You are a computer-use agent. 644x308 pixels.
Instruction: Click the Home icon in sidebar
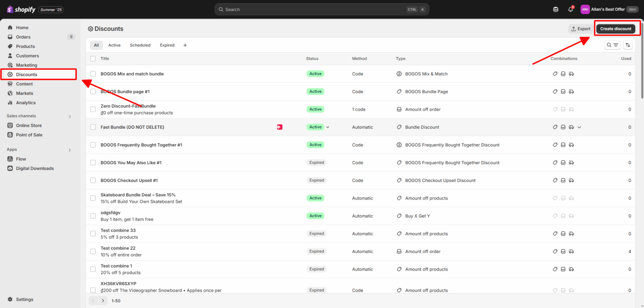click(x=10, y=27)
